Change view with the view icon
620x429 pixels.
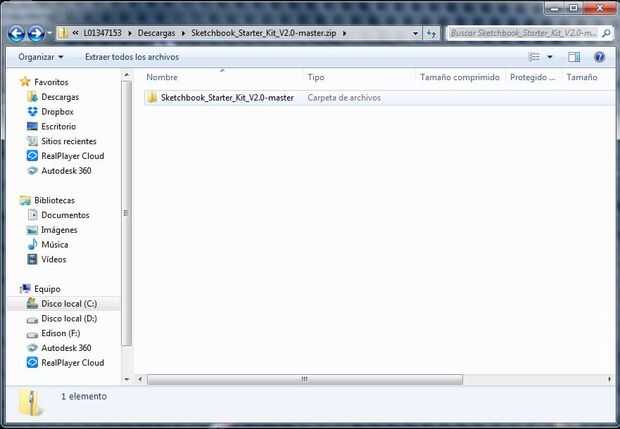[x=534, y=57]
